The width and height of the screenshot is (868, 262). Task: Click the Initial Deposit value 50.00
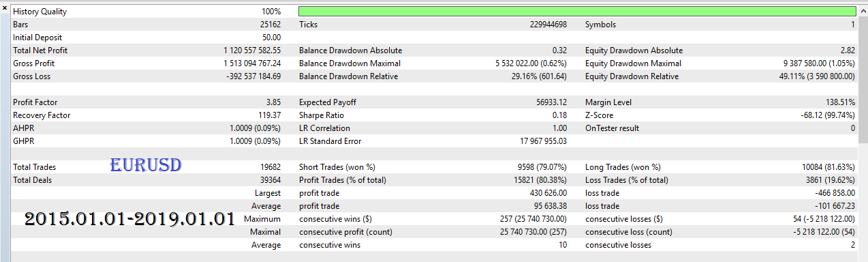[x=271, y=38]
